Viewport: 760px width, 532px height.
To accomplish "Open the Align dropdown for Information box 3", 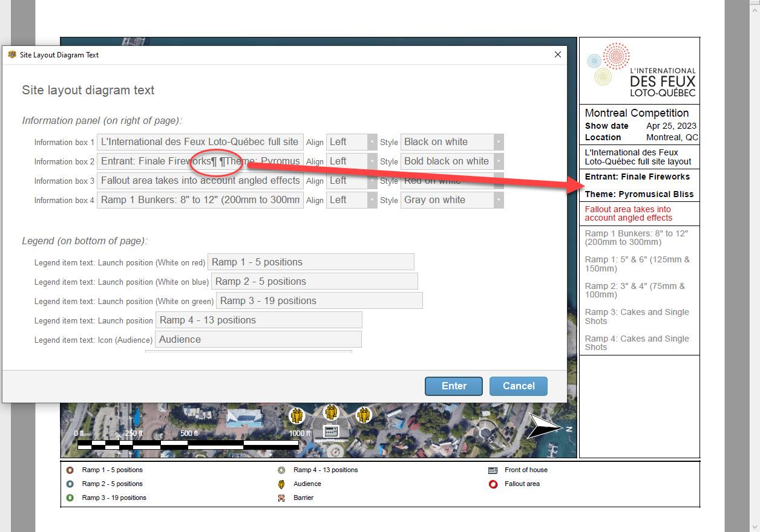I will point(352,181).
